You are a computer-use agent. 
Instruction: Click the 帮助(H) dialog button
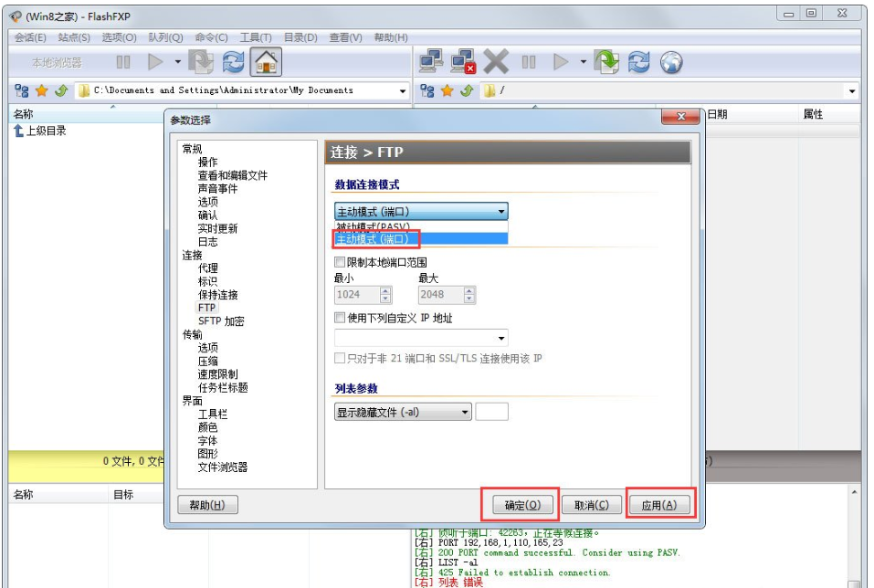(x=207, y=505)
